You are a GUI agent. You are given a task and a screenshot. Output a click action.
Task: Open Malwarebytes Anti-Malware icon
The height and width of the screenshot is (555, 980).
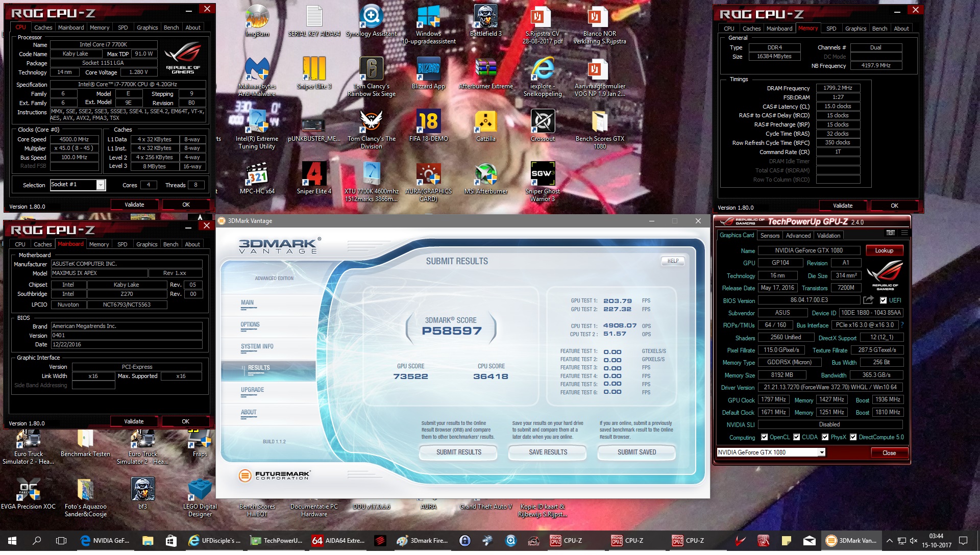click(257, 77)
